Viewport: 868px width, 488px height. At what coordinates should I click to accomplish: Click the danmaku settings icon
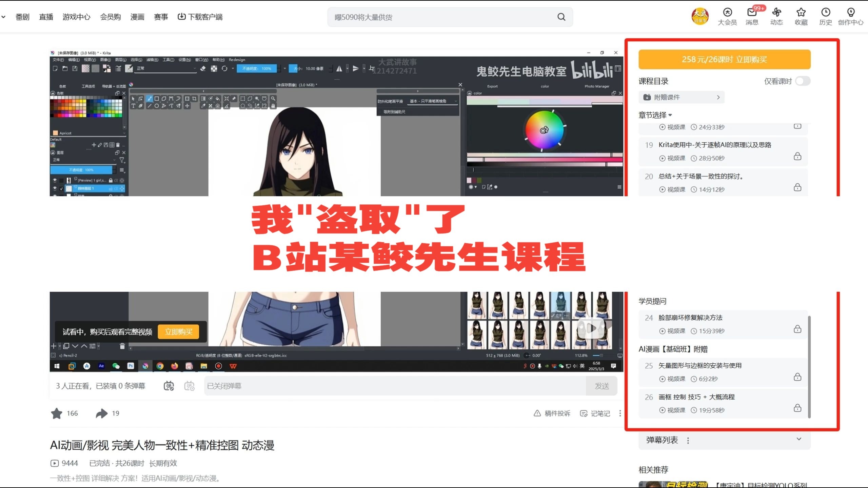pyautogui.click(x=189, y=386)
